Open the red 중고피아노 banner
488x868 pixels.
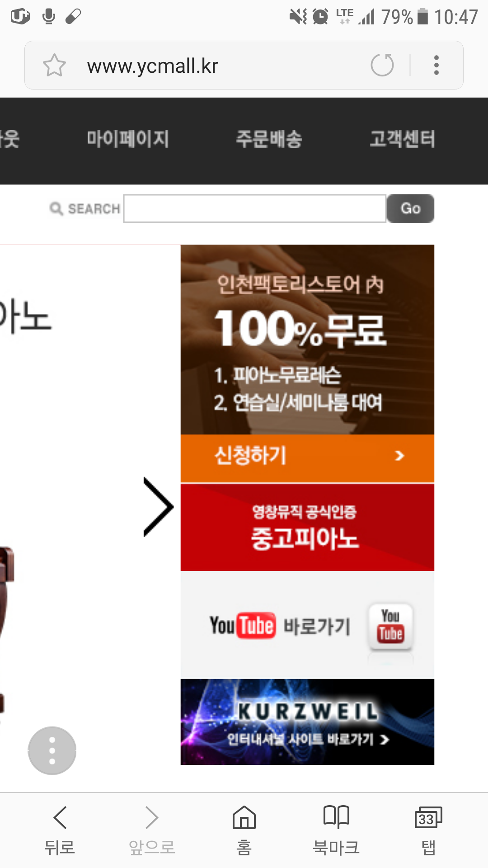307,527
